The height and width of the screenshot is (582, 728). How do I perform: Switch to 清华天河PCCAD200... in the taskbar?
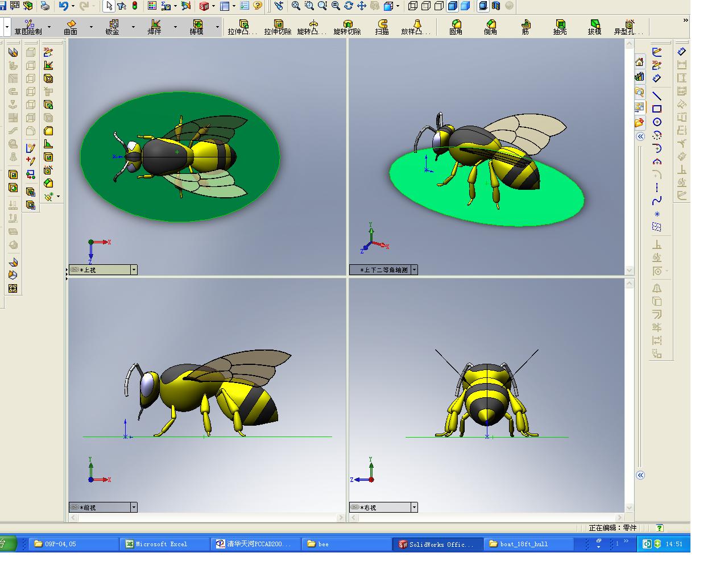[255, 544]
